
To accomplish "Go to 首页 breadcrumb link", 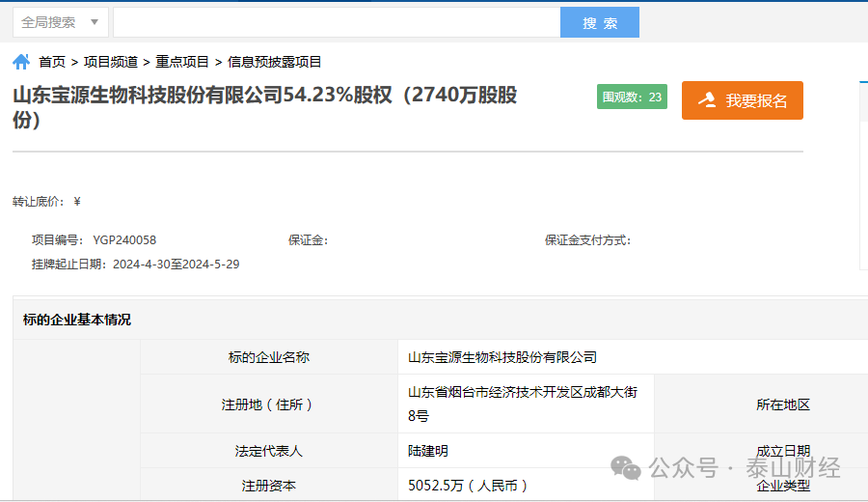I will 52,62.
